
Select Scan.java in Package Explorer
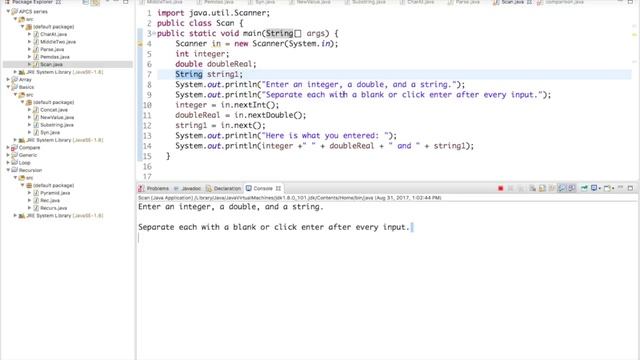pyautogui.click(x=51, y=64)
